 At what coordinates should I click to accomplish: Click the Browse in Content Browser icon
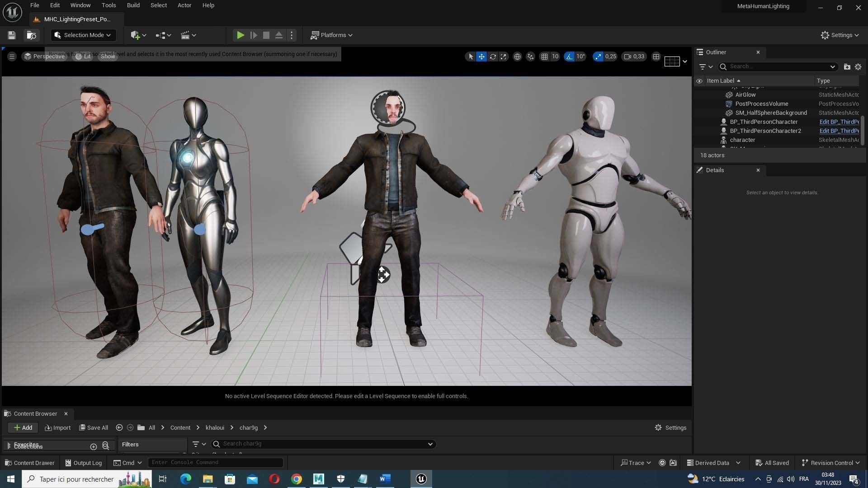click(x=32, y=35)
